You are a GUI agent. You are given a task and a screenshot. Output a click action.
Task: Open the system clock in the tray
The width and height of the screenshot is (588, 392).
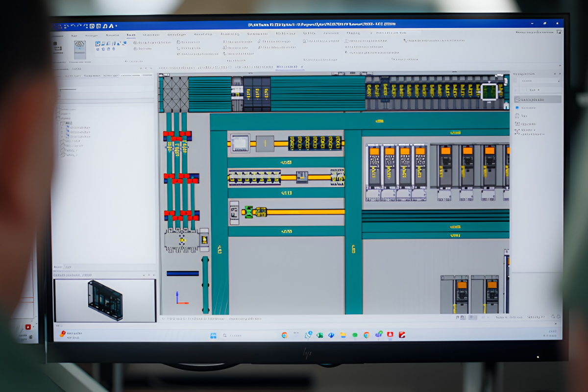click(550, 333)
